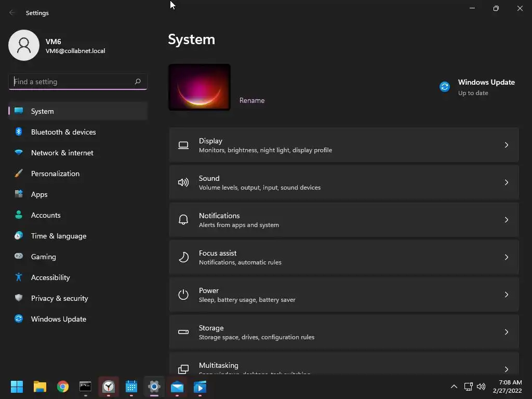Click the Storage drive icon
The height and width of the screenshot is (399, 532).
(183, 332)
